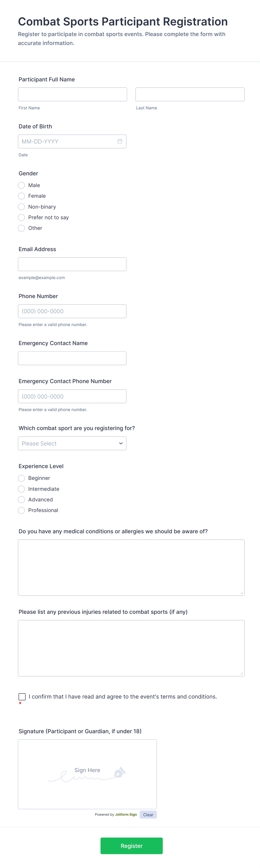Click the Phone Number input field
260x868 pixels.
tap(72, 311)
